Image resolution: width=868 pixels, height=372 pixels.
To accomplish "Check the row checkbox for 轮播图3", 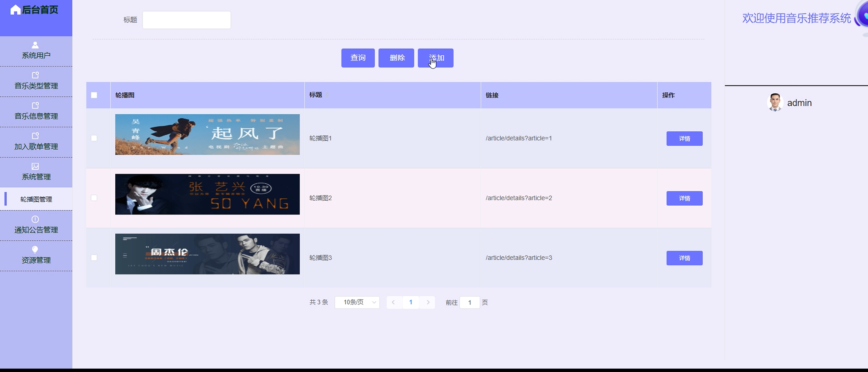I will click(x=94, y=258).
